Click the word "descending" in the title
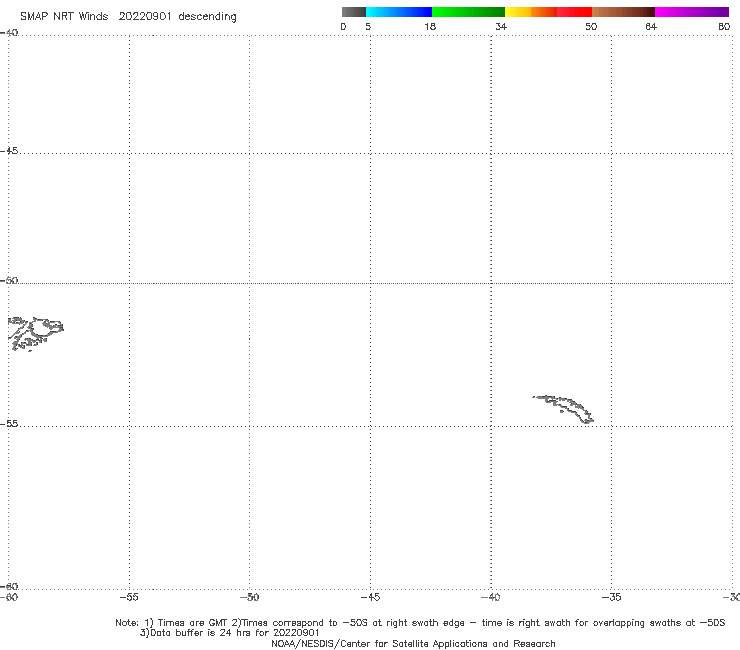Image resolution: width=740 pixels, height=650 pixels. [207, 17]
